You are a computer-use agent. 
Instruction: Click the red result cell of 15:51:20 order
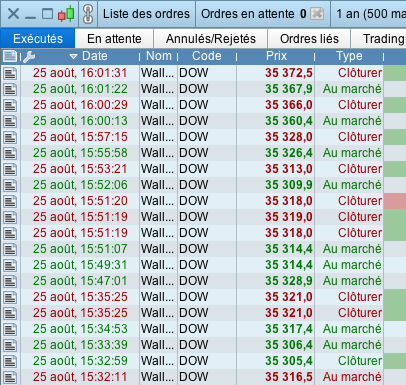pyautogui.click(x=395, y=201)
